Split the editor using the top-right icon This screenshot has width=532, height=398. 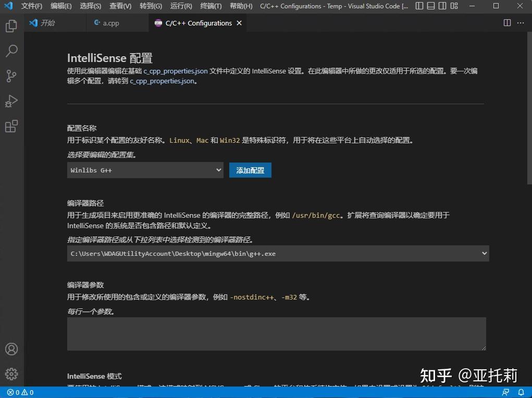506,23
